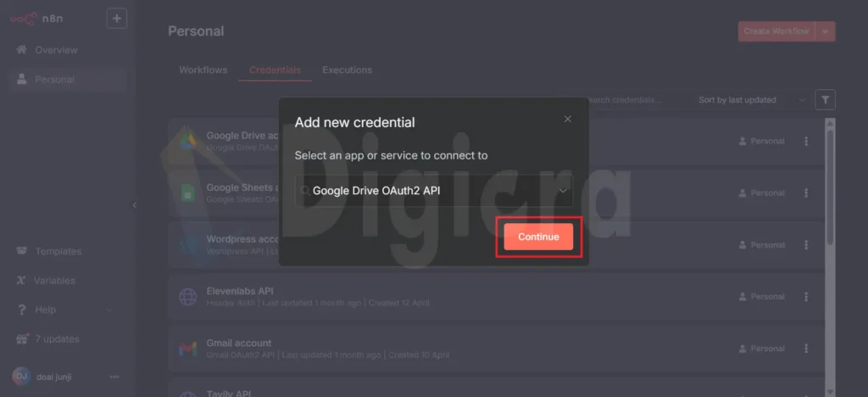Collapse the sidebar with the chevron

[134, 205]
